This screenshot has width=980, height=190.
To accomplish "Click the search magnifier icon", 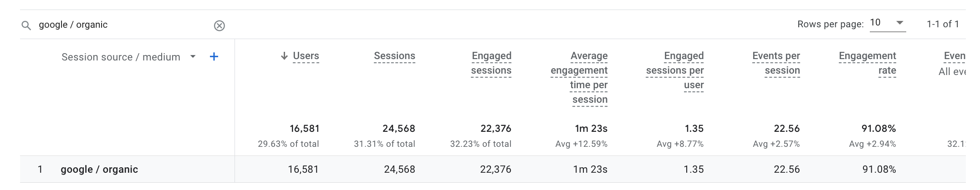I will [x=26, y=25].
